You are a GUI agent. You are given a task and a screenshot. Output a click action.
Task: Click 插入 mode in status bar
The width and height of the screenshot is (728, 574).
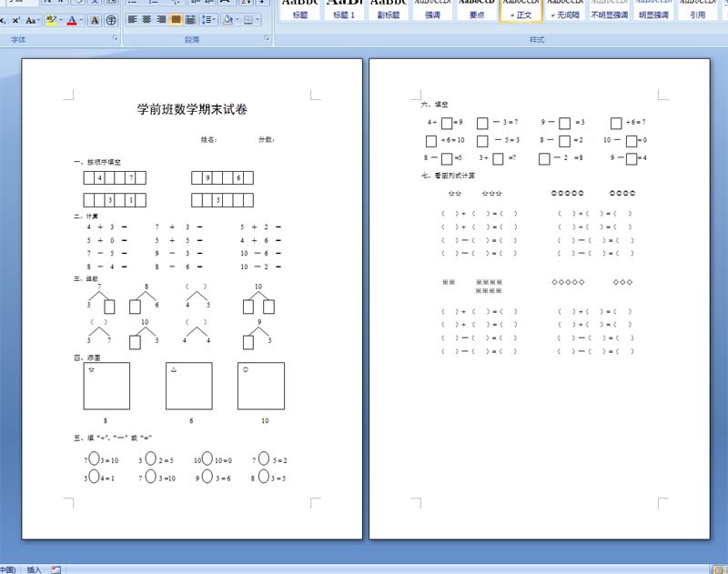(34, 569)
